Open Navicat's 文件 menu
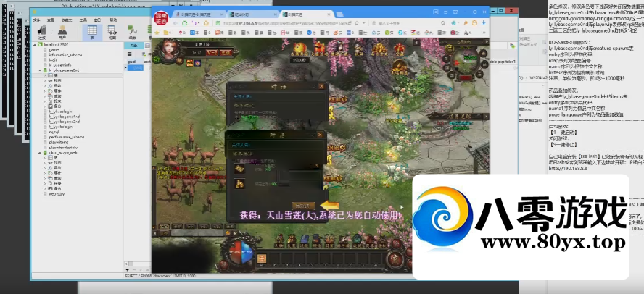 coord(36,20)
